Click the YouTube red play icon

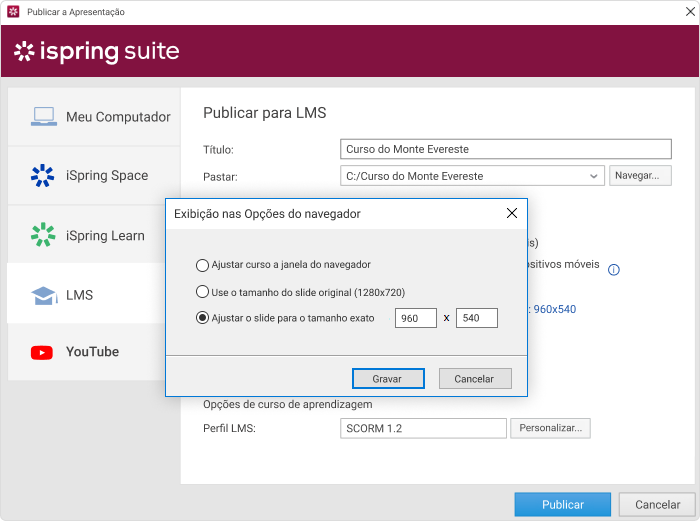[x=42, y=352]
